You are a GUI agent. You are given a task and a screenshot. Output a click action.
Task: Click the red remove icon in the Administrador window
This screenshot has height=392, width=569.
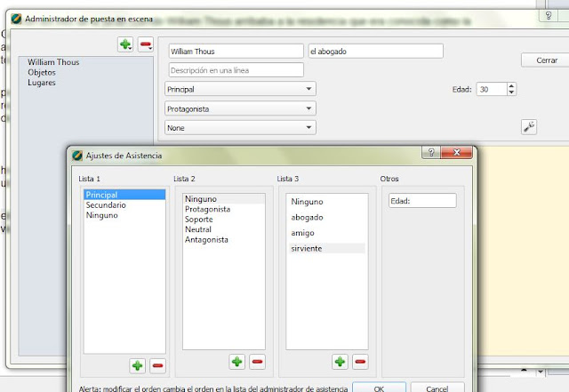[x=146, y=44]
